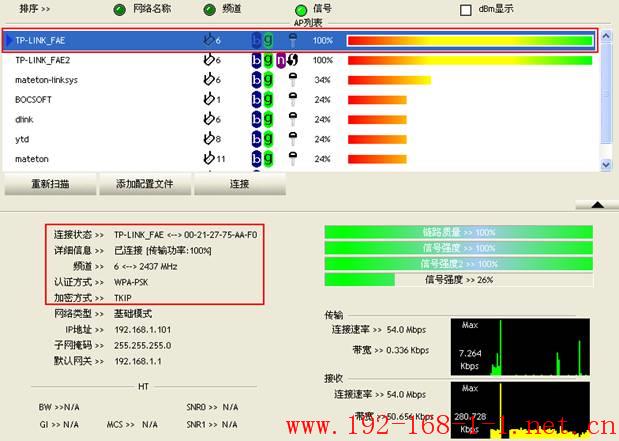Click 802.11g icon on TP-LINK_FAE2 row

268,60
